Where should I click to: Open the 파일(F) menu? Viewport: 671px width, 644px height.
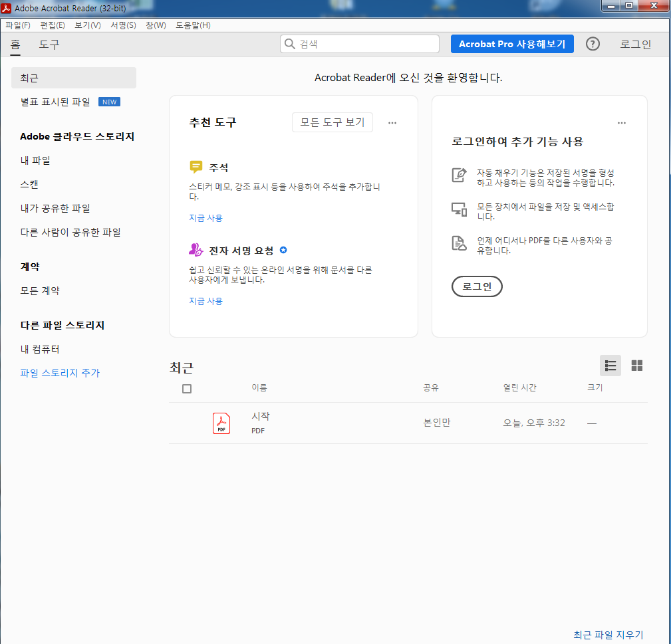[17, 25]
